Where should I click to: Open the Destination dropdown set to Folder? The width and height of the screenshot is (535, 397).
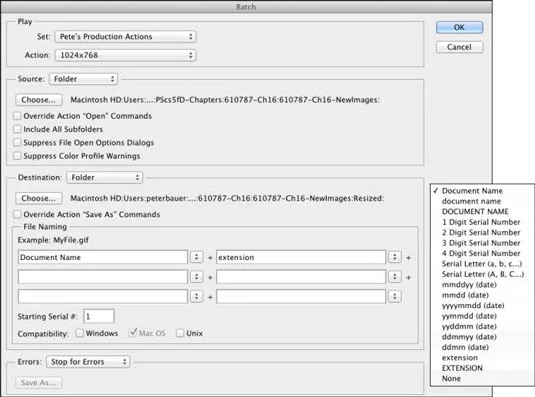point(104,177)
